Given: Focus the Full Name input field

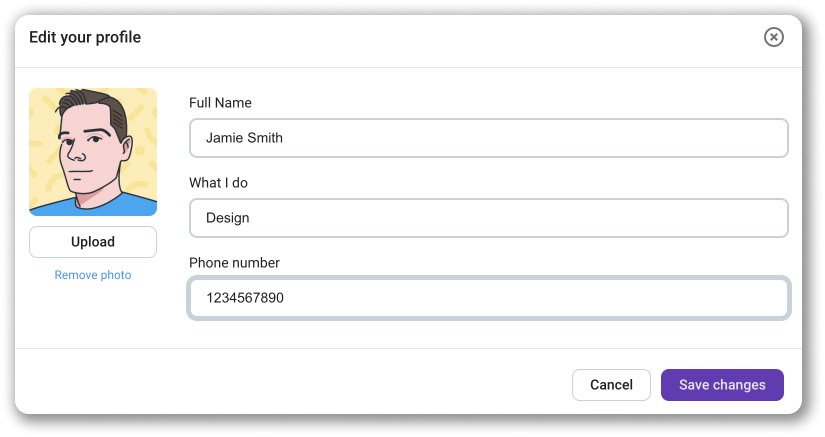Looking at the screenshot, I should coord(489,138).
